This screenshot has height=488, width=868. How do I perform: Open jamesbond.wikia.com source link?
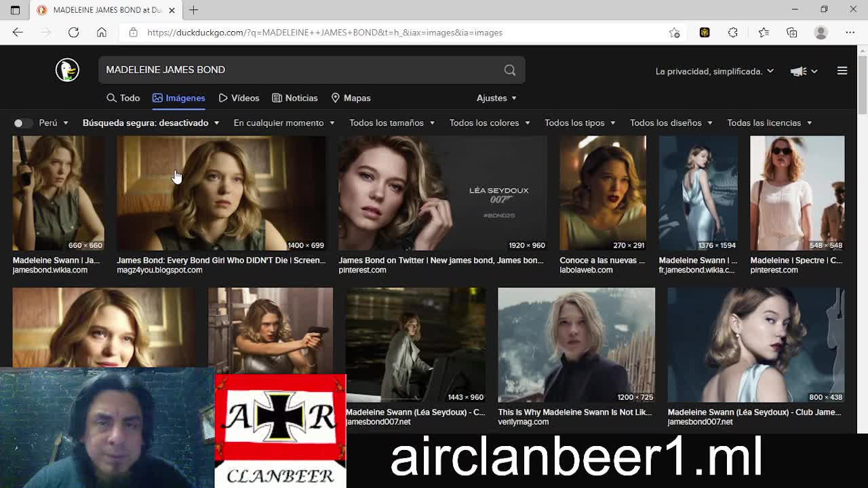point(50,270)
